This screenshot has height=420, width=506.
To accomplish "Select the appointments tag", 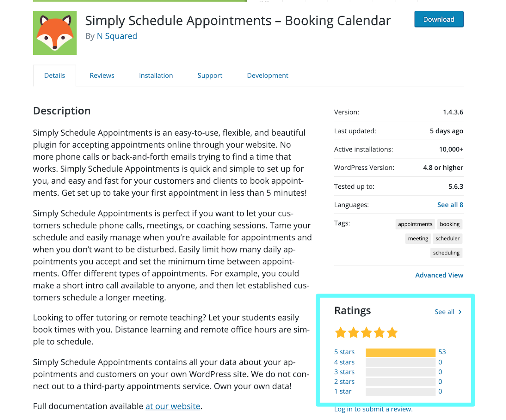I will click(x=415, y=224).
